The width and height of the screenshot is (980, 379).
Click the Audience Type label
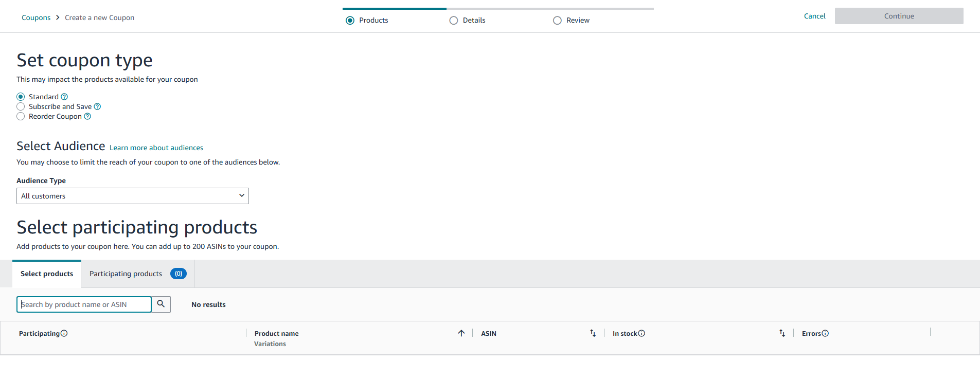point(41,181)
